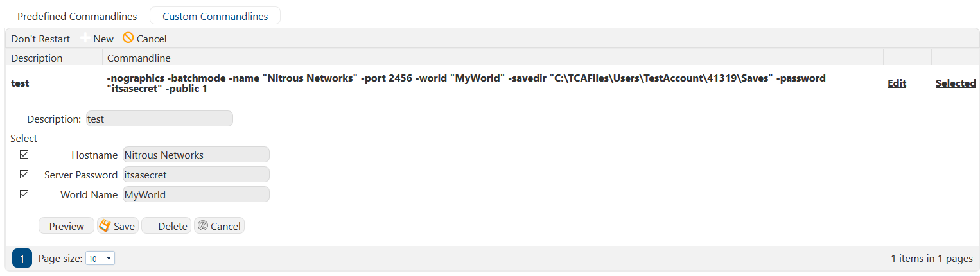Click the Cancel icon beside Delete button
This screenshot has height=276, width=980.
tap(203, 225)
